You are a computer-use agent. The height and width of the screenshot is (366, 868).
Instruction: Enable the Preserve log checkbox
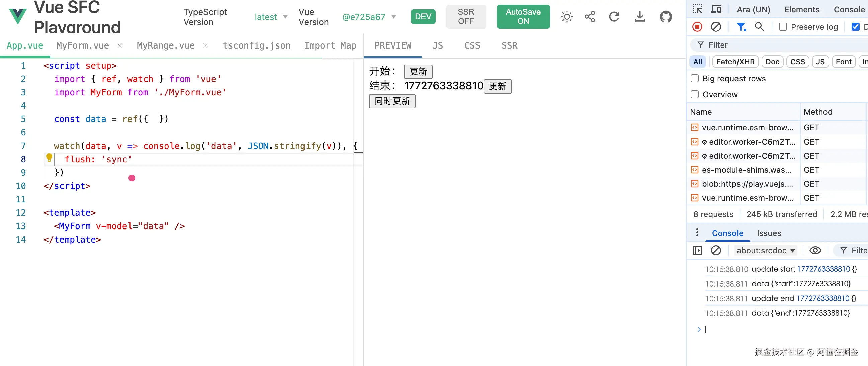tap(783, 27)
